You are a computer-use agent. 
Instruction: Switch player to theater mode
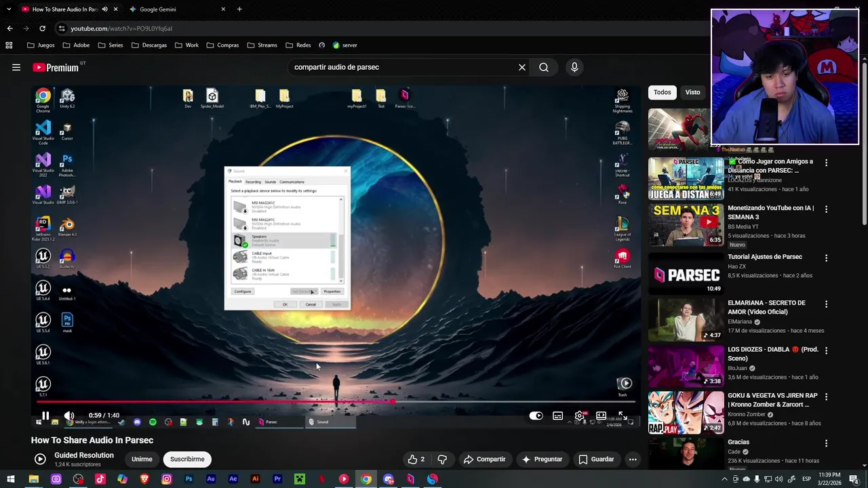coord(601,415)
